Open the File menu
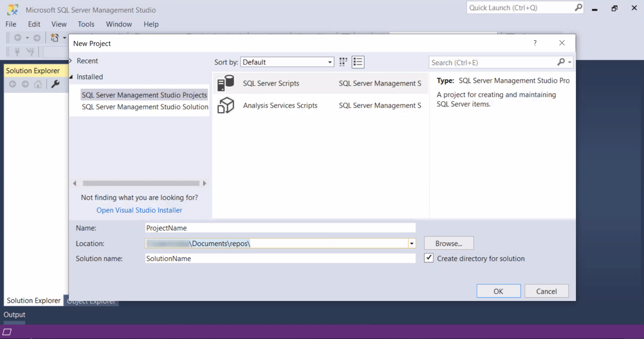644x339 pixels. pos(11,24)
